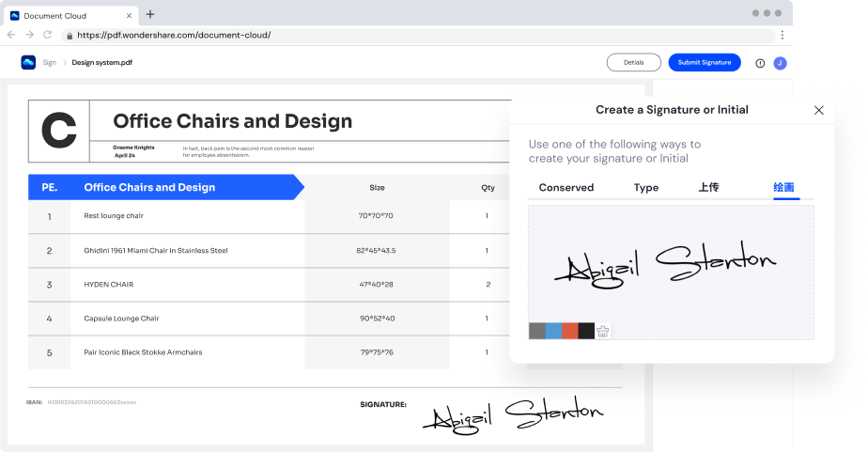Click the trash icon to clear signature
The width and height of the screenshot is (868, 452).
click(x=603, y=331)
